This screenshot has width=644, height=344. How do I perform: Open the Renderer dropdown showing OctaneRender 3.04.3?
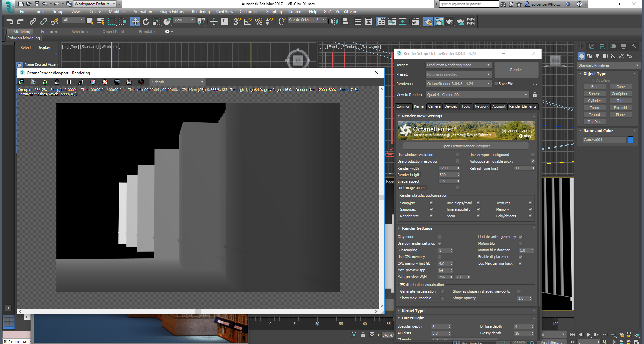click(x=458, y=84)
